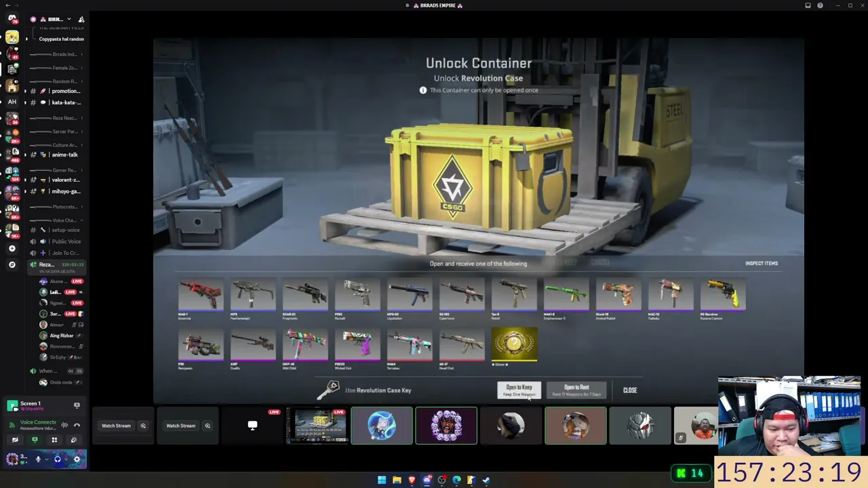Open the valorant text channel
868x488 pixels.
58,180
